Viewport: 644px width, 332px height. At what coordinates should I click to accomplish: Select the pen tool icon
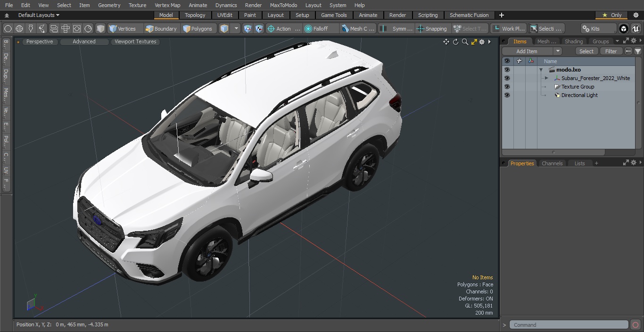click(31, 29)
